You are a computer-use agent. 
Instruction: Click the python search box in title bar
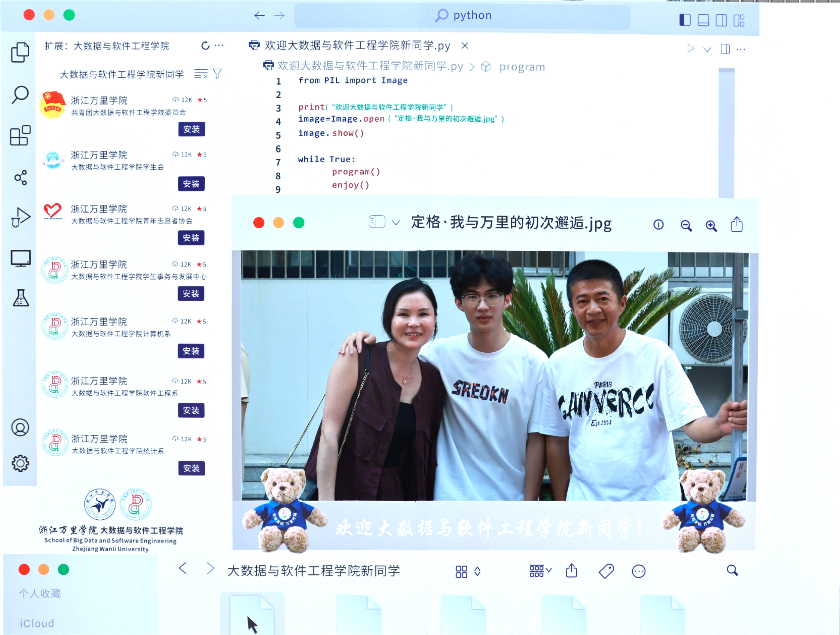click(462, 16)
